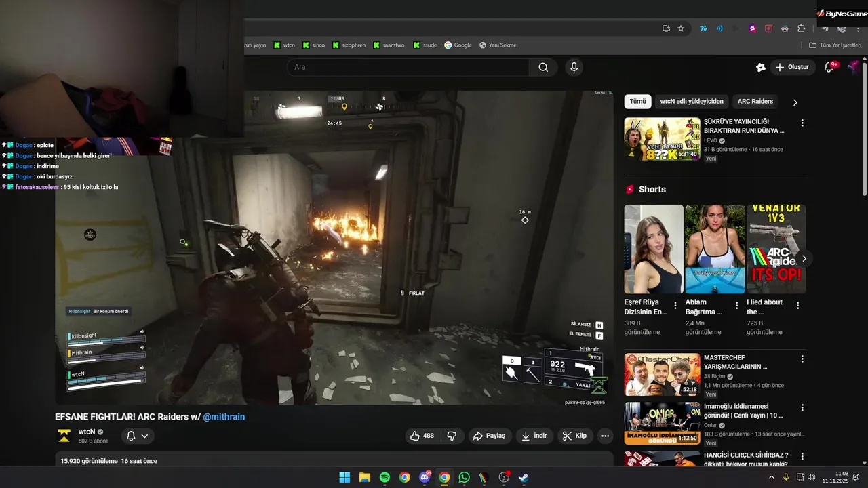Image resolution: width=868 pixels, height=488 pixels.
Task: Click the install app icon in address bar
Action: (666, 28)
